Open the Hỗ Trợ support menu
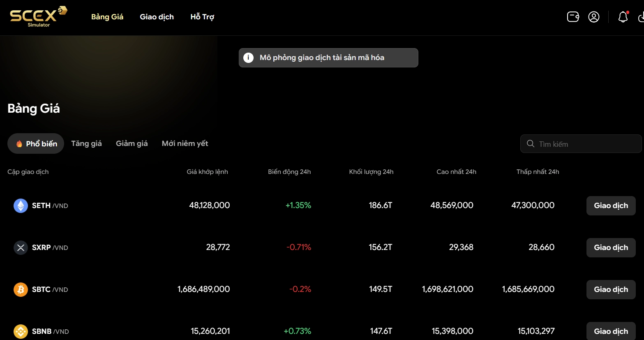Viewport: 644px width, 340px height. (202, 17)
